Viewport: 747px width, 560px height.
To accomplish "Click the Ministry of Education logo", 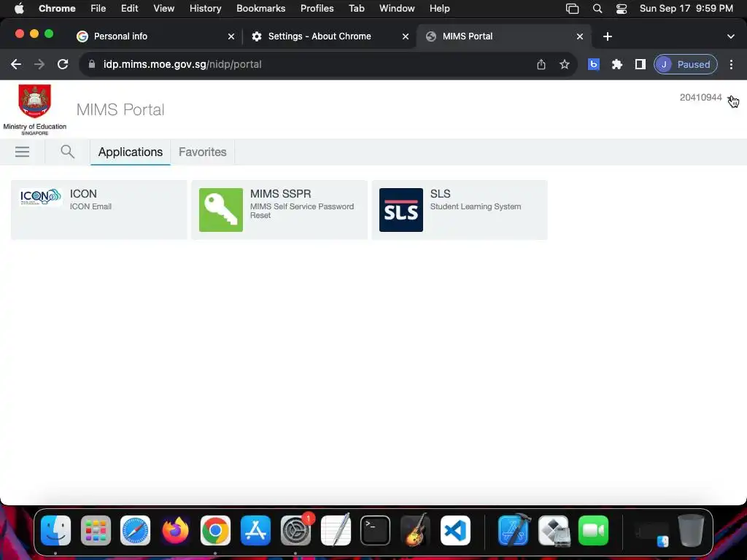I will tap(35, 109).
